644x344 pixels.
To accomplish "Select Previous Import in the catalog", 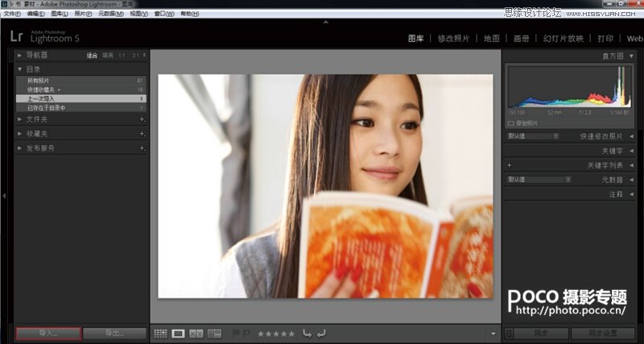I will pos(81,98).
